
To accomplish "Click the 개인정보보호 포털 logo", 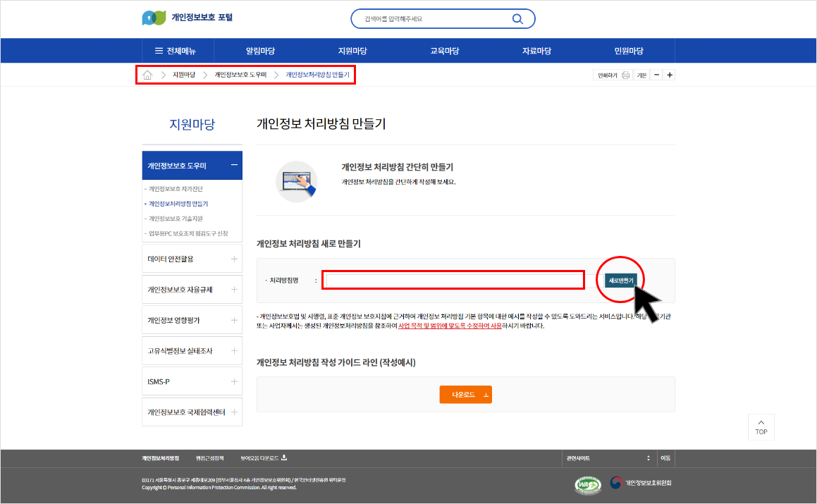I will pos(188,18).
